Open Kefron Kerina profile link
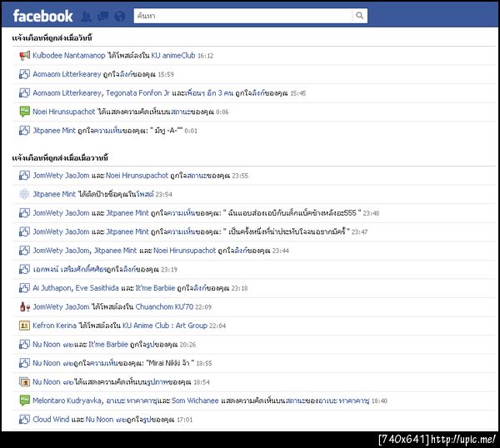 [x=54, y=326]
